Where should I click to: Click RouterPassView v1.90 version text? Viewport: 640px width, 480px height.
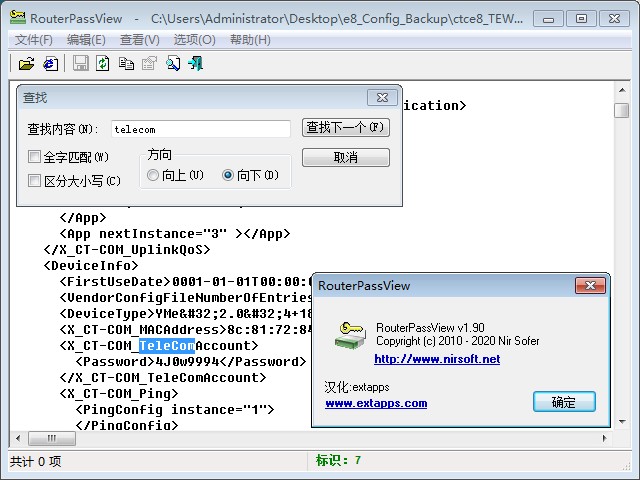coord(430,328)
